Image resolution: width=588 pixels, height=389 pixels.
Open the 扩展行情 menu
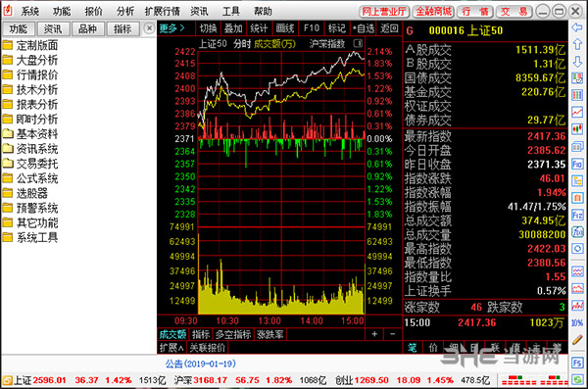click(163, 11)
